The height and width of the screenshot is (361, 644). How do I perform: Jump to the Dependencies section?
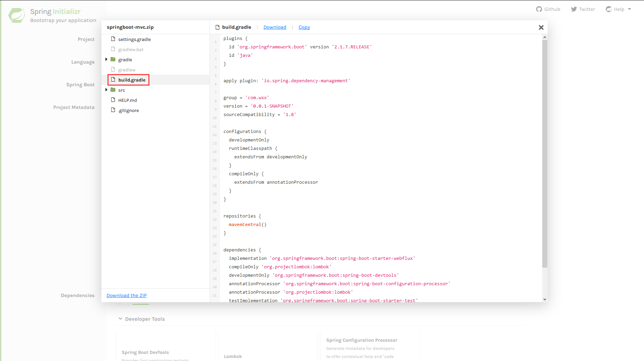[x=78, y=295]
